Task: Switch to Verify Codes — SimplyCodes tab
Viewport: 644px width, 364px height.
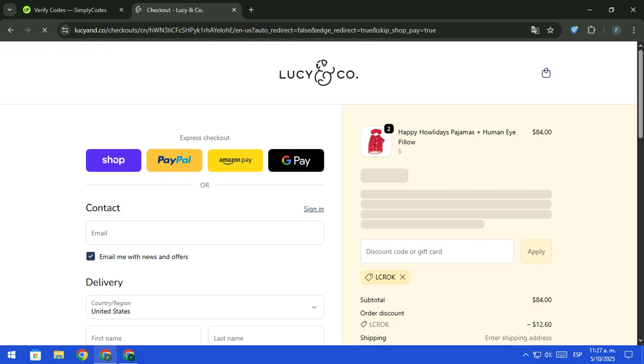Action: tap(70, 10)
